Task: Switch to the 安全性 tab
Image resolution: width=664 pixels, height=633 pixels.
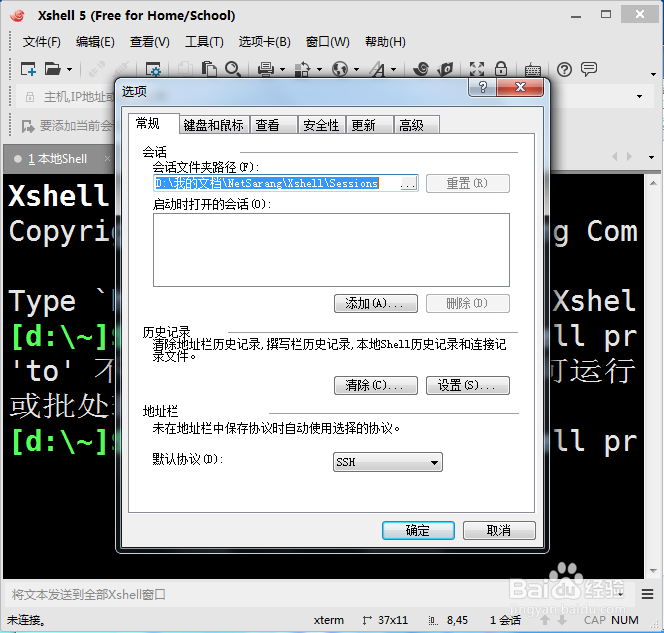Action: (321, 125)
